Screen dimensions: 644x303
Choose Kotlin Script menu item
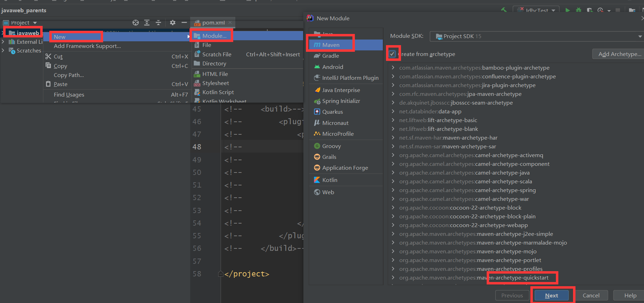[x=247, y=92]
